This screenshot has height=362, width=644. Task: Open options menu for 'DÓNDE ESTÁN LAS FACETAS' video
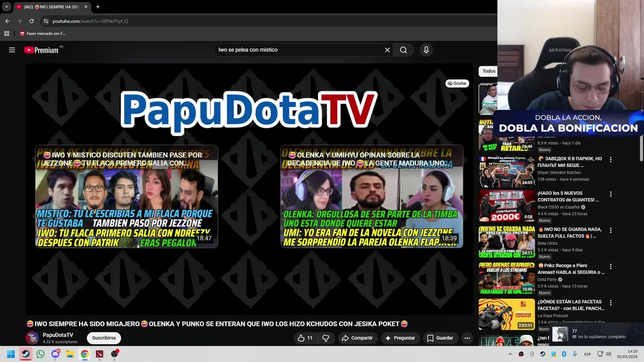coord(611,303)
